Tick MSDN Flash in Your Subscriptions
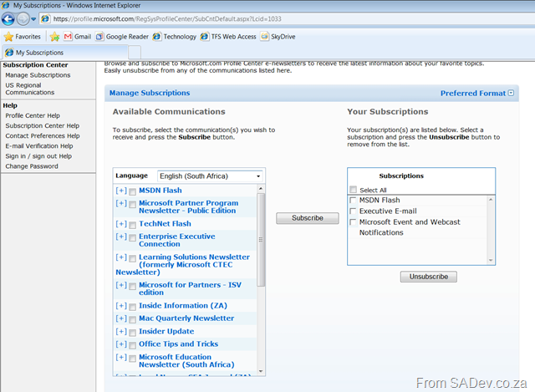Viewport: 535px width, 392px height. coord(353,201)
